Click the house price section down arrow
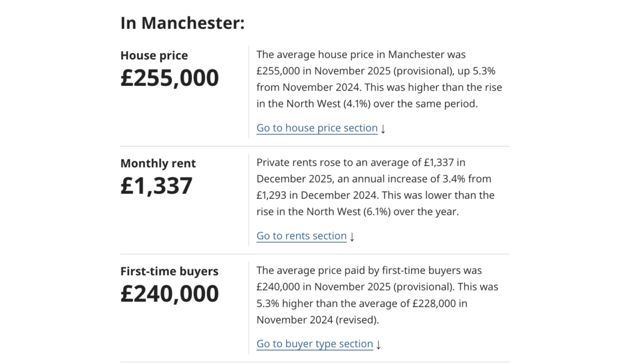Viewport: 618px width, 364px height. pos(383,128)
